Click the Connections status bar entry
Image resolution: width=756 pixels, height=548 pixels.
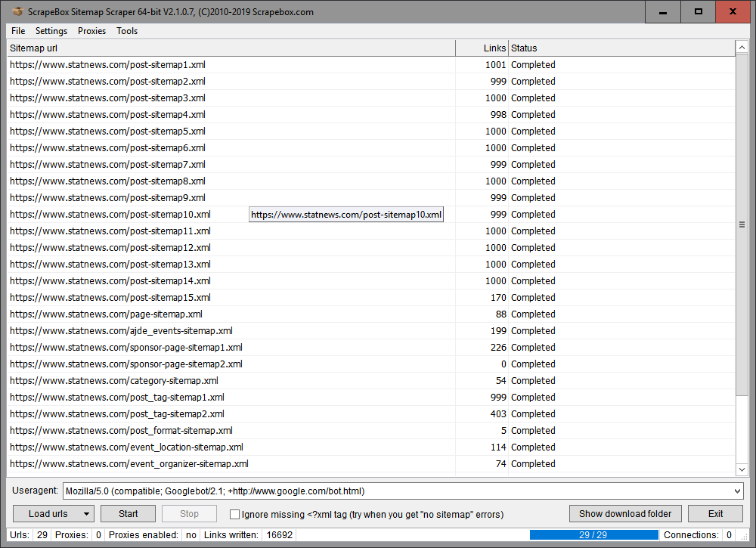tap(698, 535)
